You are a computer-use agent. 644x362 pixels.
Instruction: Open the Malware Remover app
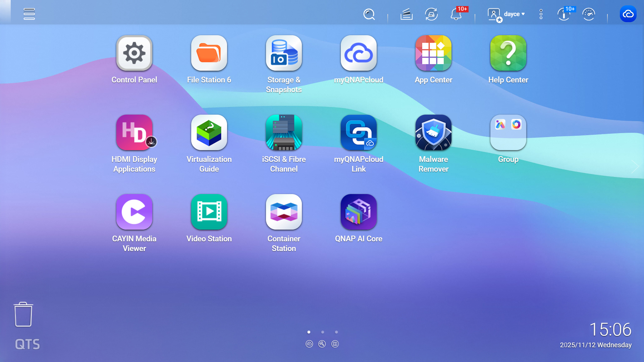point(433,132)
